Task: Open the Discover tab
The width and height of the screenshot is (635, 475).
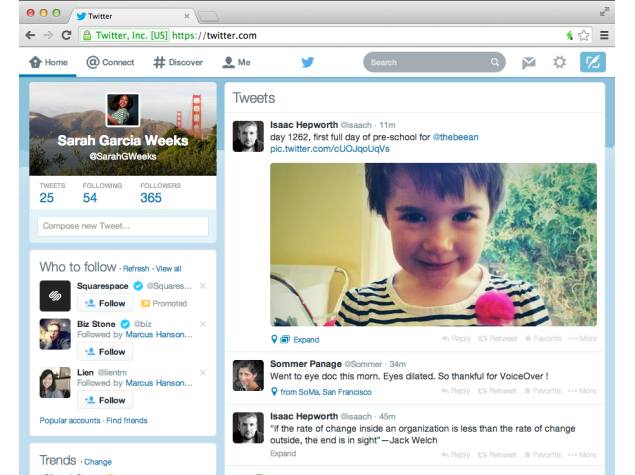Action: (178, 62)
